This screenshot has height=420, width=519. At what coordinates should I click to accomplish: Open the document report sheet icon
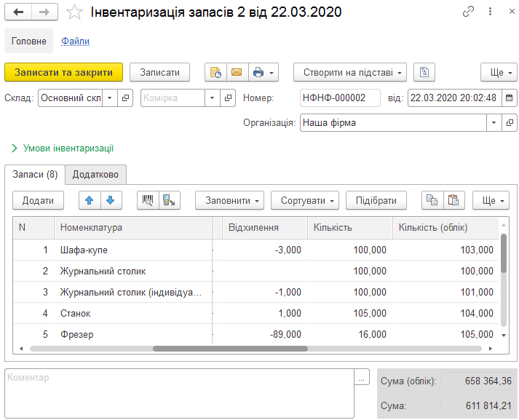424,72
